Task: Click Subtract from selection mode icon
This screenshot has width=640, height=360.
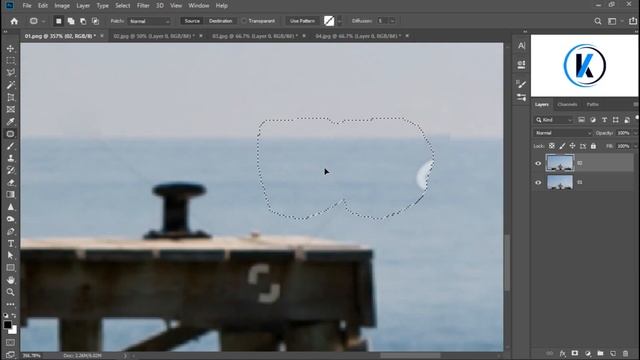Action: click(83, 21)
